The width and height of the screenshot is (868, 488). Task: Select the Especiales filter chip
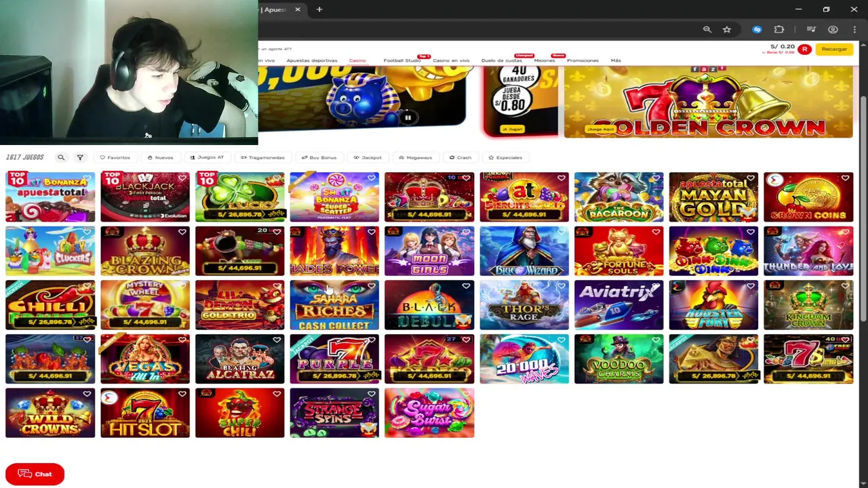point(505,157)
